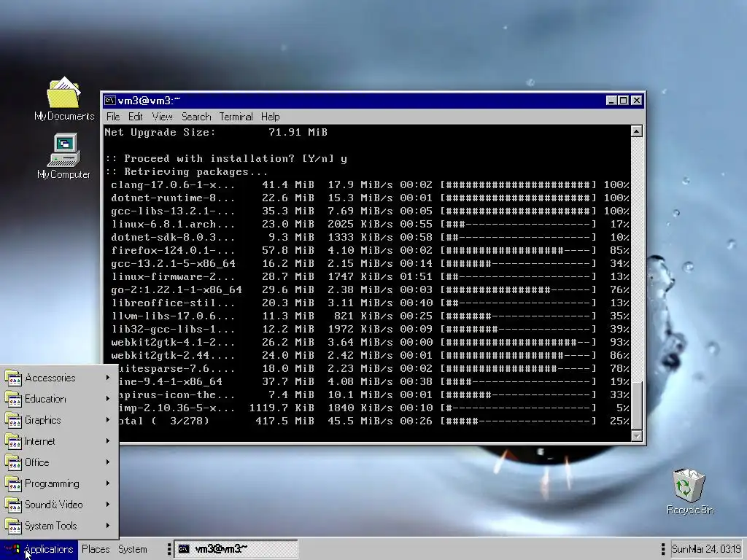Click the linux-6.8.1.arch... download row
Screen dimensions: 747x560
point(370,225)
